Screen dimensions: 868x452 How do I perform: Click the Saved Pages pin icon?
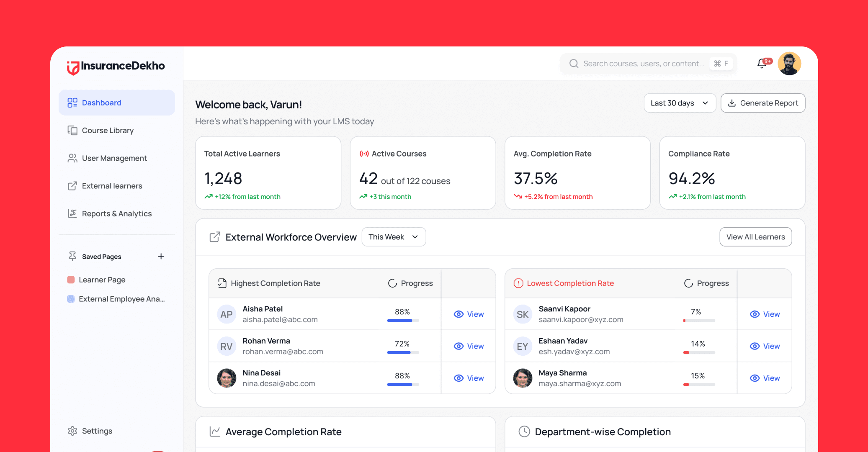coord(72,256)
